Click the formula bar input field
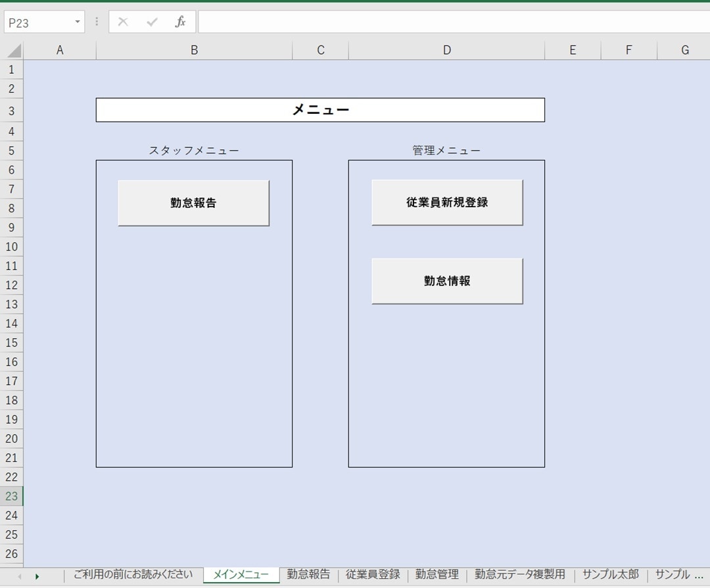The height and width of the screenshot is (588, 710). tap(454, 22)
